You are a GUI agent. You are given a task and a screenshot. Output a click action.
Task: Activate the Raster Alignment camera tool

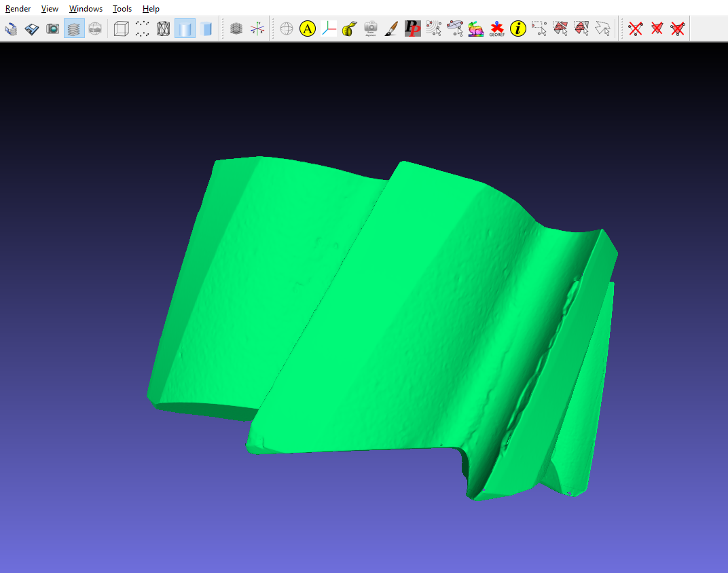tap(370, 29)
